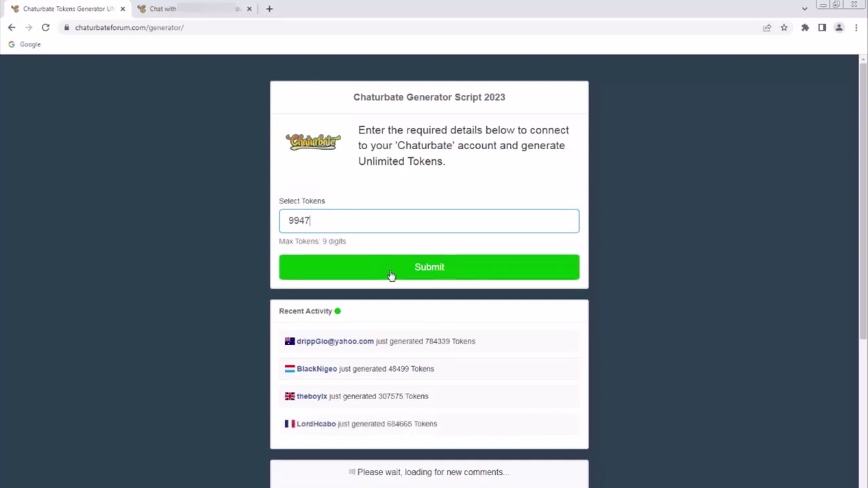868x488 pixels.
Task: Click the share page icon in address bar
Action: click(767, 28)
